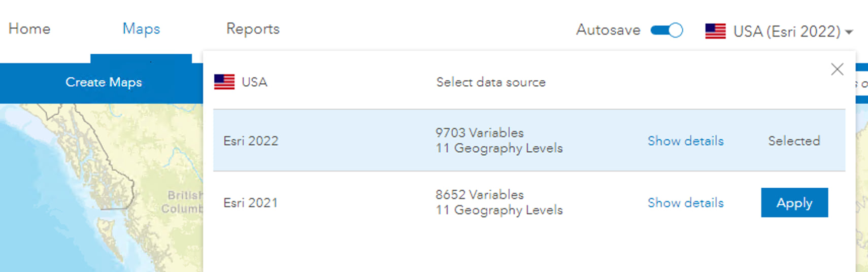Switch to the Maps tab
The height and width of the screenshot is (272, 868).
[x=141, y=29]
